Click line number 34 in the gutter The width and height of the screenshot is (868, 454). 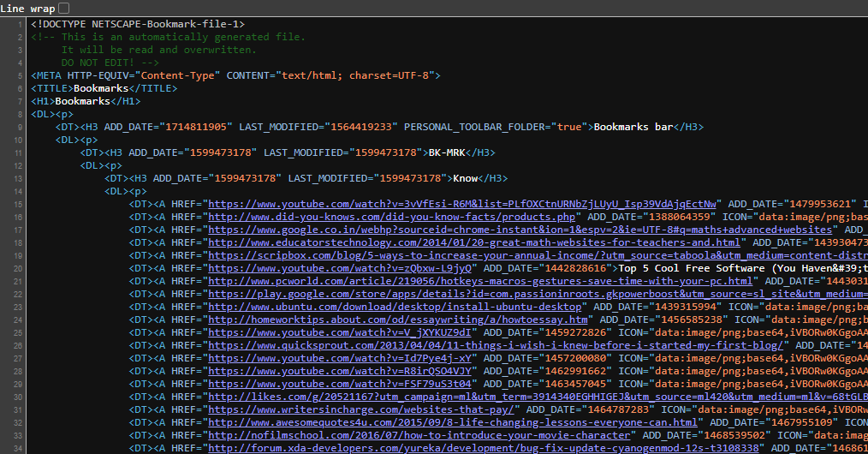18,448
